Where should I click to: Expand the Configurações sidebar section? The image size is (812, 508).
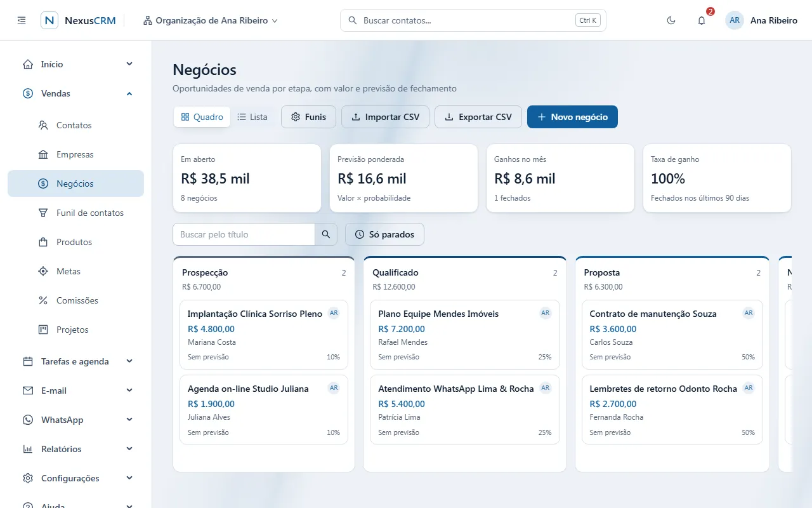[75, 478]
